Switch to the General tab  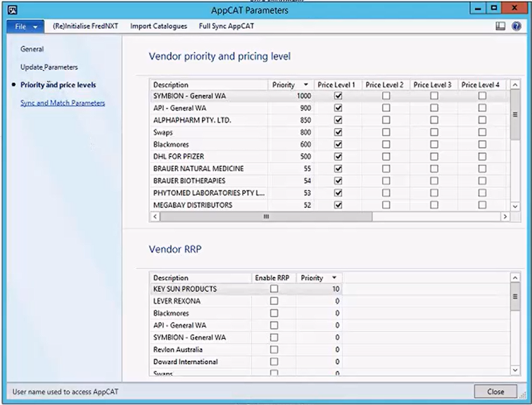pyautogui.click(x=32, y=49)
